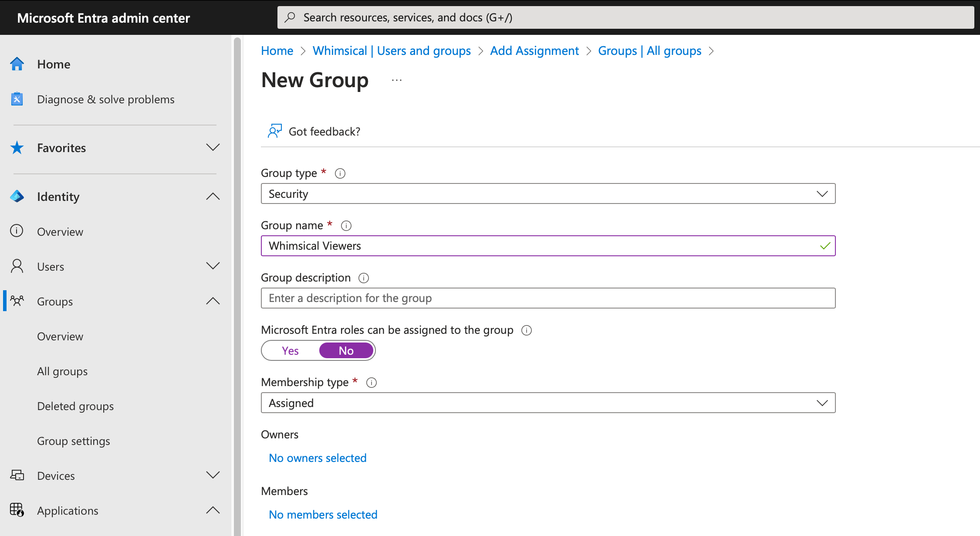Select Yes for Entra roles assignment
Viewport: 980px width, 536px height.
coord(290,351)
